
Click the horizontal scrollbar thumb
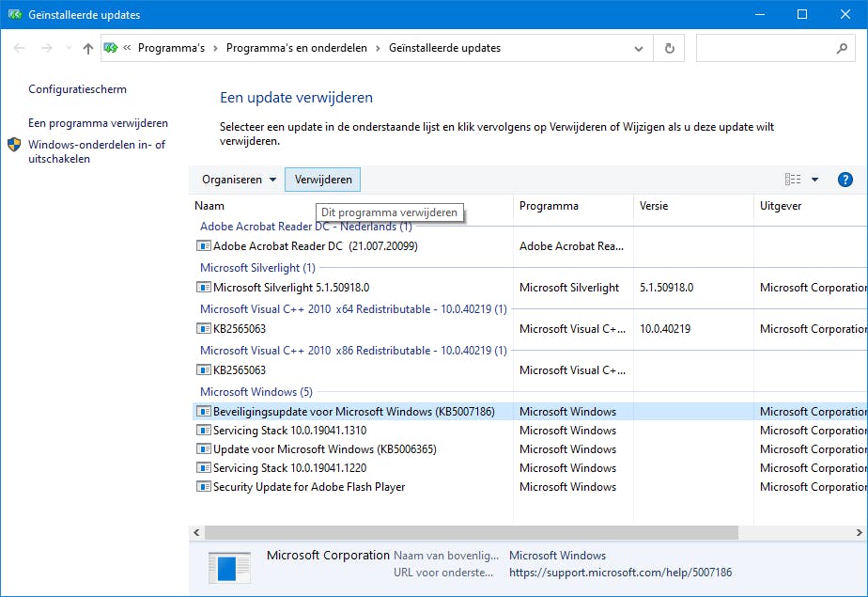click(x=471, y=533)
